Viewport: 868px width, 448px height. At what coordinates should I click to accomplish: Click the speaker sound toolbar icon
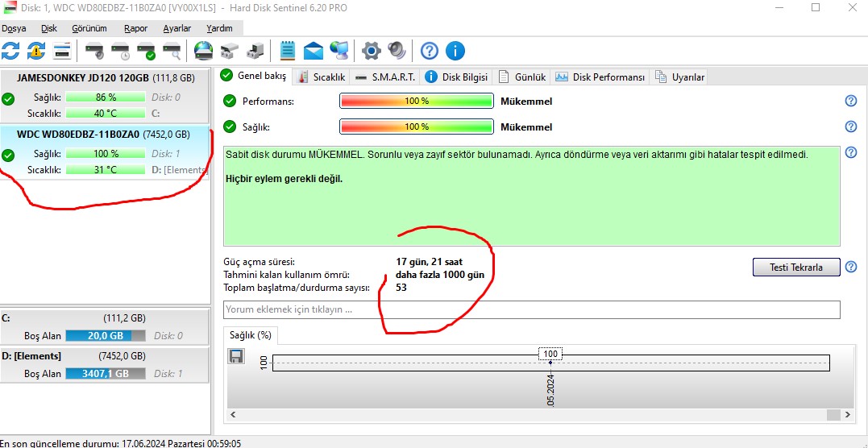tap(397, 51)
